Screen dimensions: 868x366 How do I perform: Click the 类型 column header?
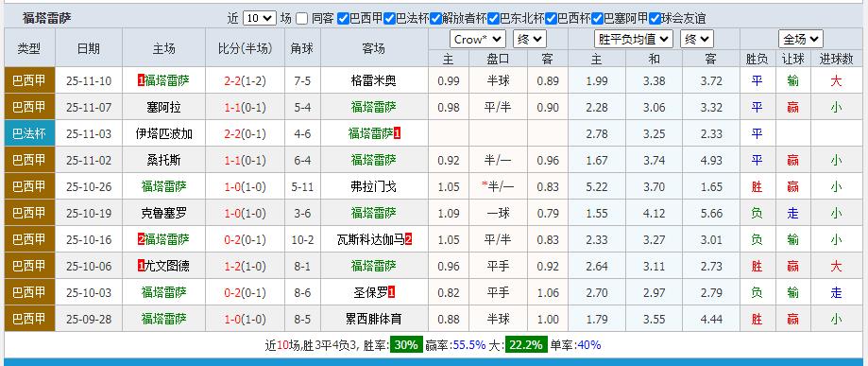(x=29, y=48)
